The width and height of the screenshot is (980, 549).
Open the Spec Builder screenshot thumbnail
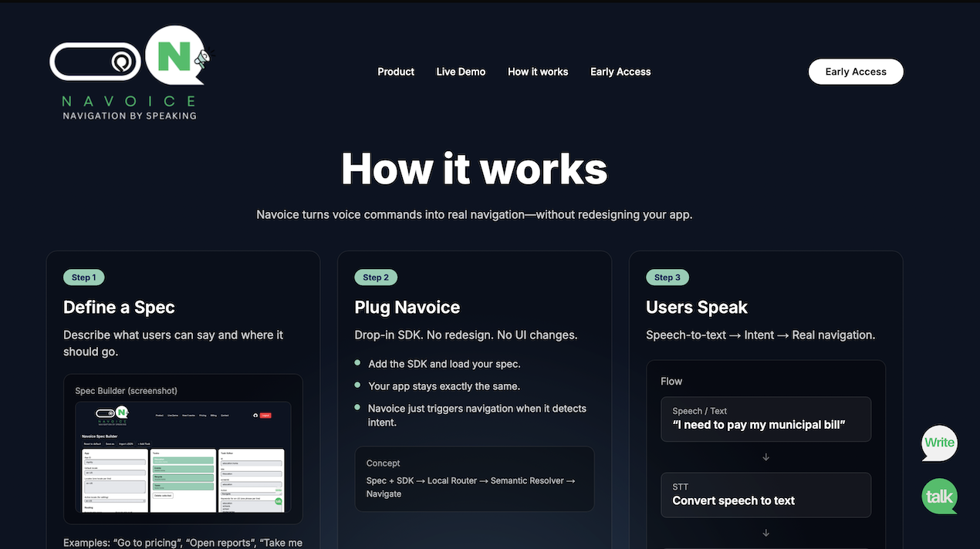click(183, 457)
